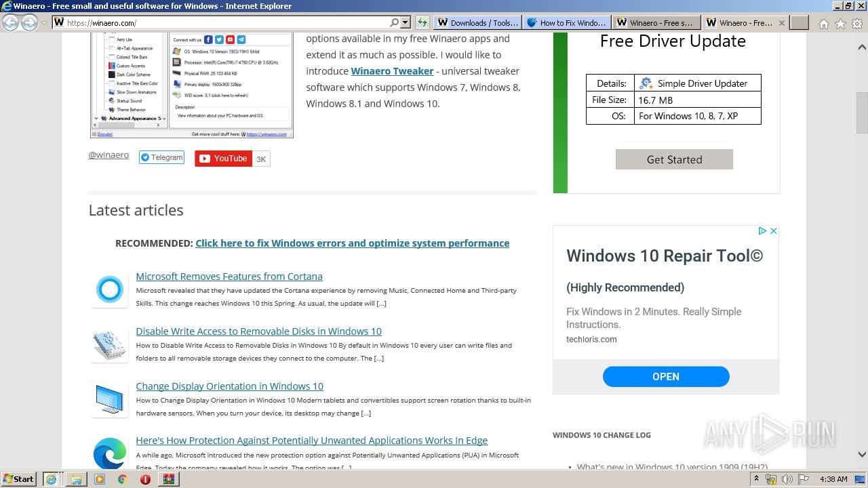Click the For Windows 10, 8, 7, XP cell
The width and height of the screenshot is (868, 488).
pyautogui.click(x=697, y=116)
